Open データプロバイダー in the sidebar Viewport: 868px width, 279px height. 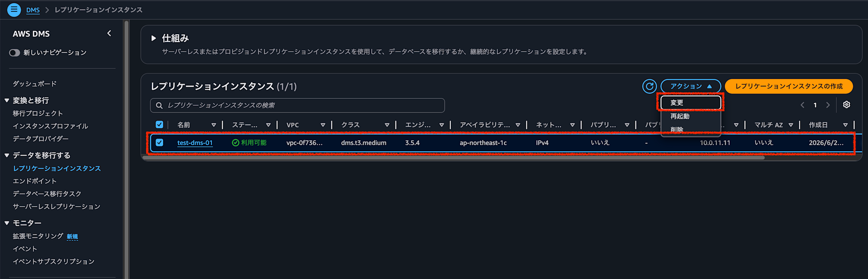tap(41, 139)
